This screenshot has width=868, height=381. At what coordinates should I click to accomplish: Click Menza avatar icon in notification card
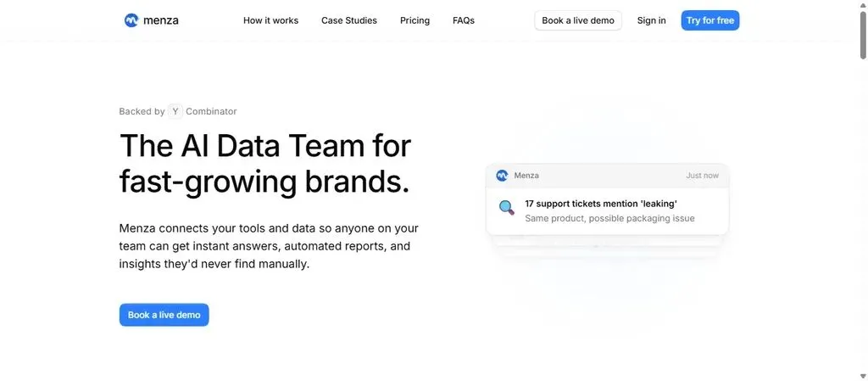pos(502,176)
